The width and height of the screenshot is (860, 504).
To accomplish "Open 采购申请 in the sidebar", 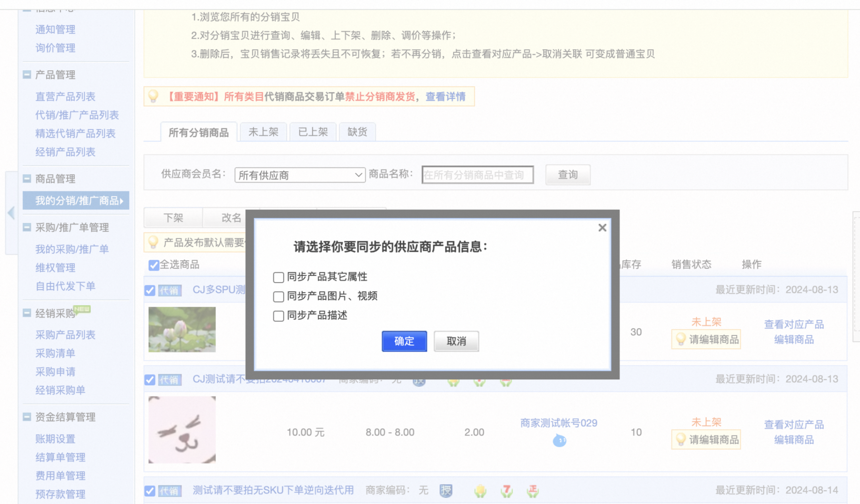I will (x=55, y=372).
